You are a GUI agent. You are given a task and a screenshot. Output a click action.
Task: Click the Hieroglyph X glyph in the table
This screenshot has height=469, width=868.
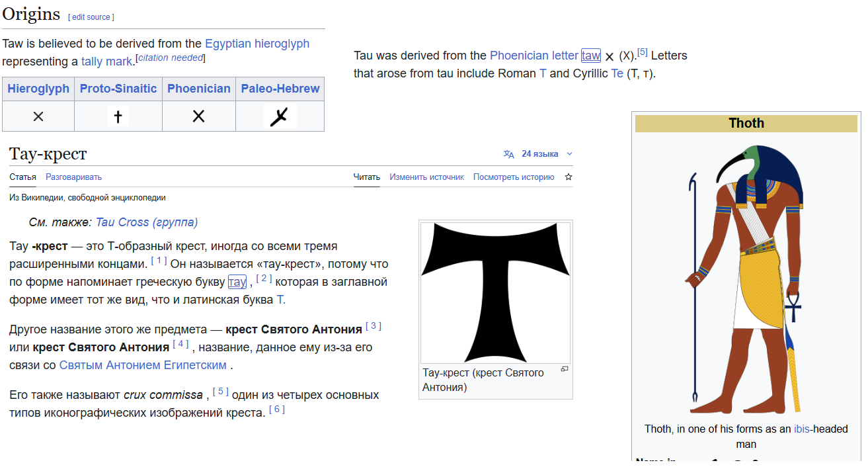(x=38, y=117)
